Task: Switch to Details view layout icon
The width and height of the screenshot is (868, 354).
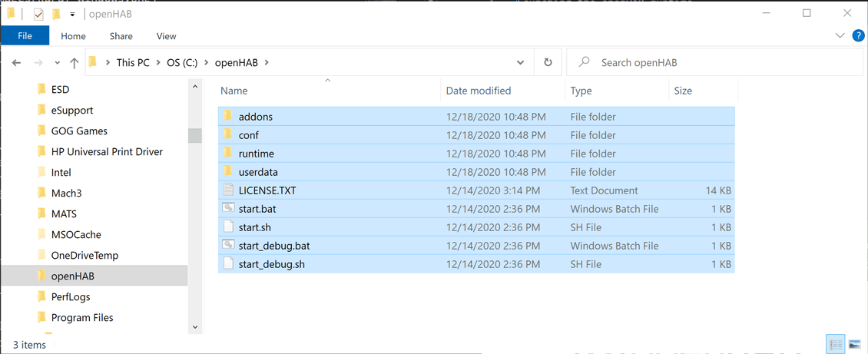Action: [836, 345]
